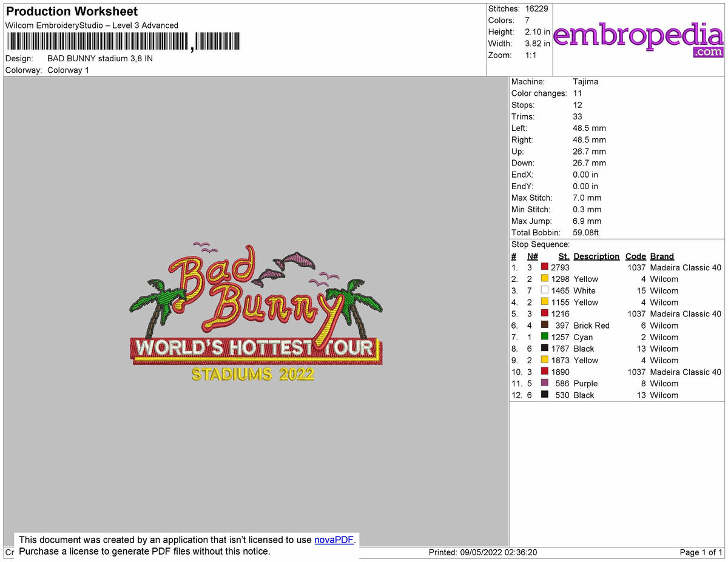Click the trims value "33"
Image resolution: width=728 pixels, height=562 pixels.
click(x=578, y=116)
